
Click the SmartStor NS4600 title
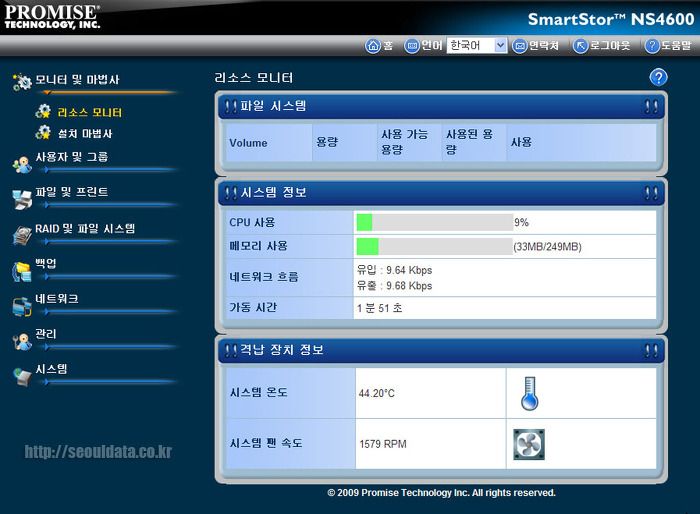[611, 19]
